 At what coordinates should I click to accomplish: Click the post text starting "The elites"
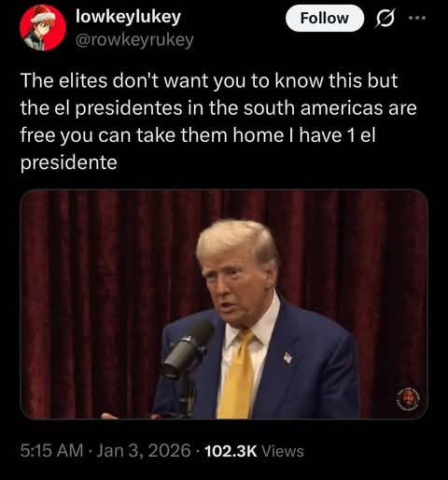pos(218,121)
